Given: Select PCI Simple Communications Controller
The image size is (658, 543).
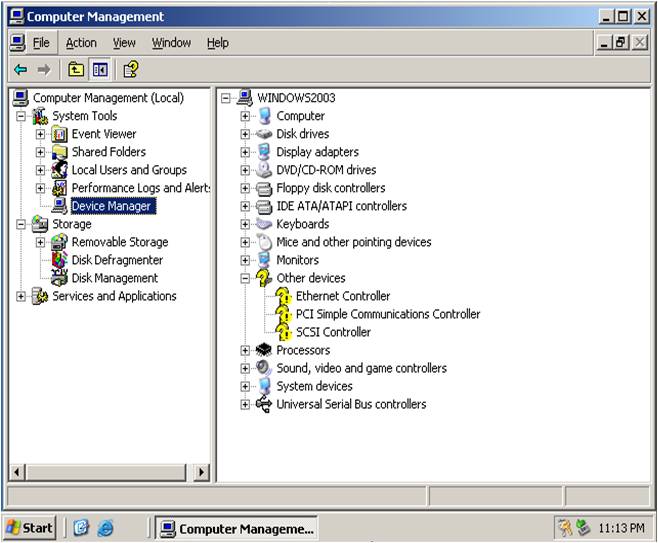Looking at the screenshot, I should [x=387, y=314].
